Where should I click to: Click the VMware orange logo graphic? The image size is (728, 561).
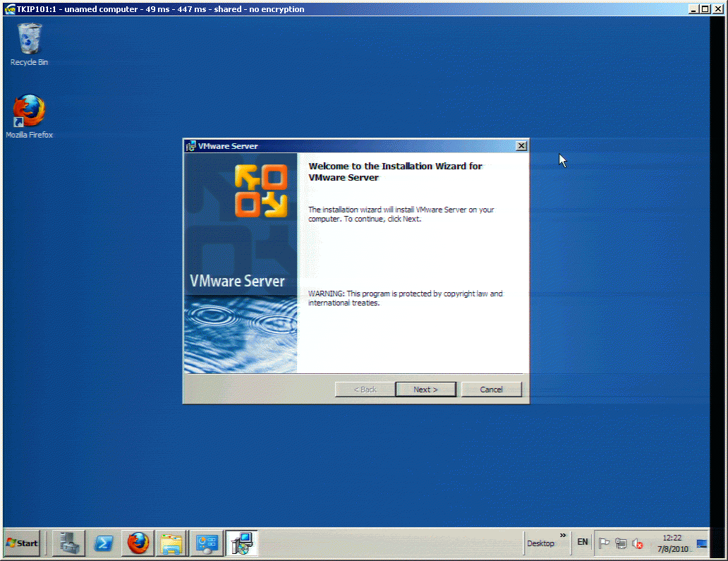coord(261,191)
